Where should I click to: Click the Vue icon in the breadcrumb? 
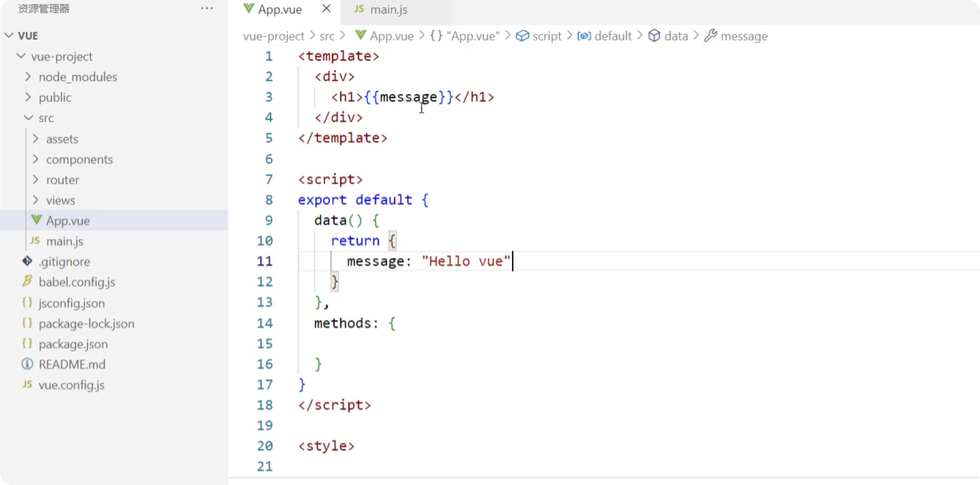click(x=361, y=36)
